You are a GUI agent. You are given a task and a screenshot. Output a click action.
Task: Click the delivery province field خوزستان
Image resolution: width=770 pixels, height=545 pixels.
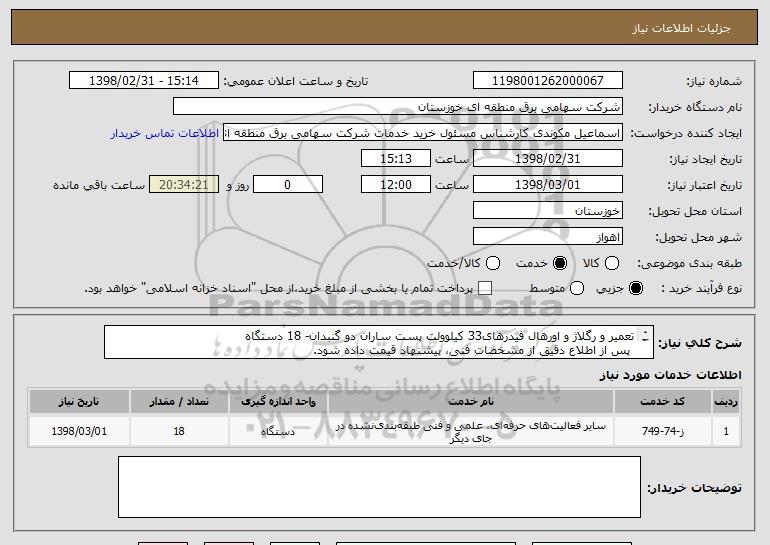[x=546, y=211]
